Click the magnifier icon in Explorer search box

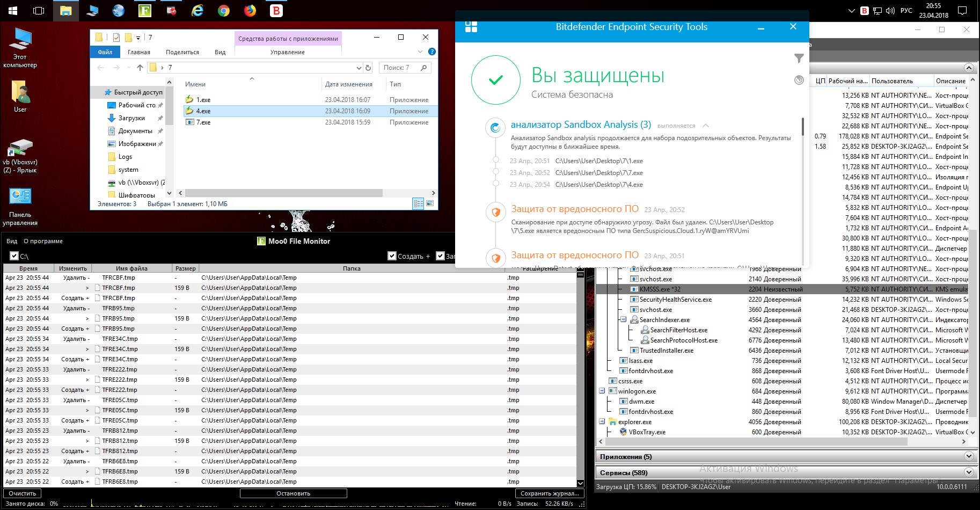pos(423,68)
